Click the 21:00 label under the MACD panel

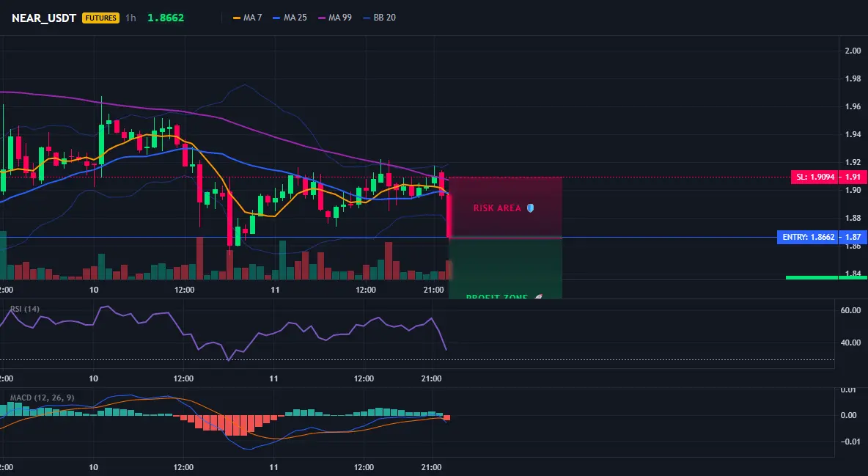point(431,467)
